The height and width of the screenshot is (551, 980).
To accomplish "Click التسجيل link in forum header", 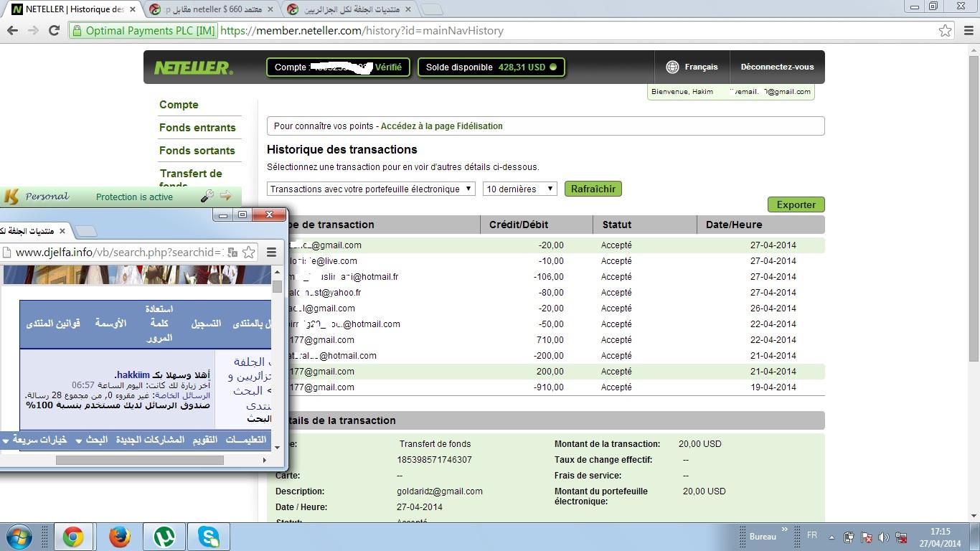I will tap(206, 324).
